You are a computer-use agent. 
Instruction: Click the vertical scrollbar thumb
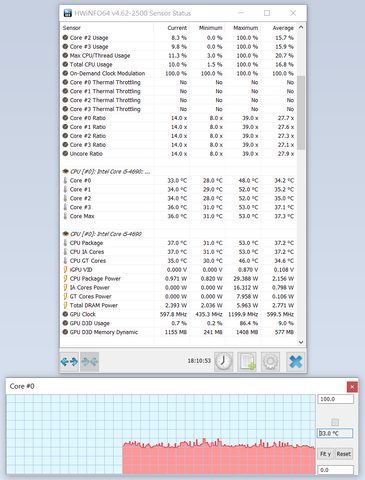pyautogui.click(x=301, y=113)
